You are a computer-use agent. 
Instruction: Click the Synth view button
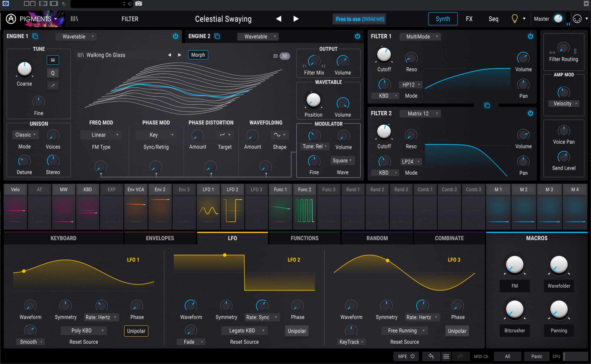[443, 19]
